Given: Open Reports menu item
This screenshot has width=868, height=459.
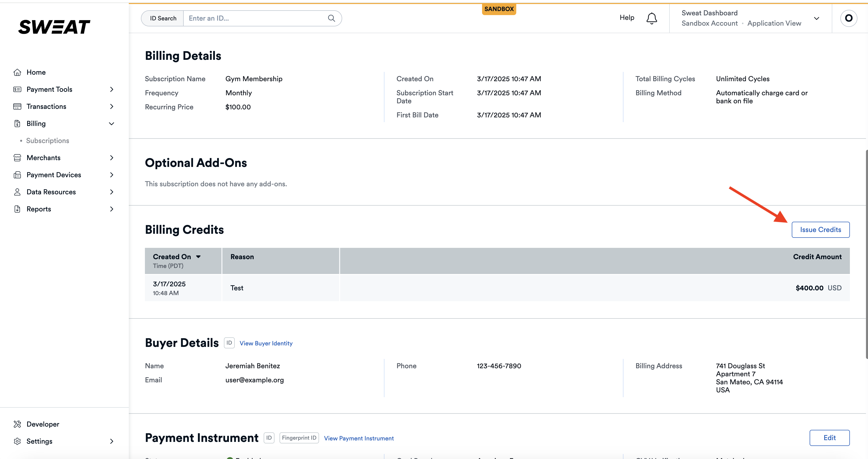Looking at the screenshot, I should (x=39, y=209).
